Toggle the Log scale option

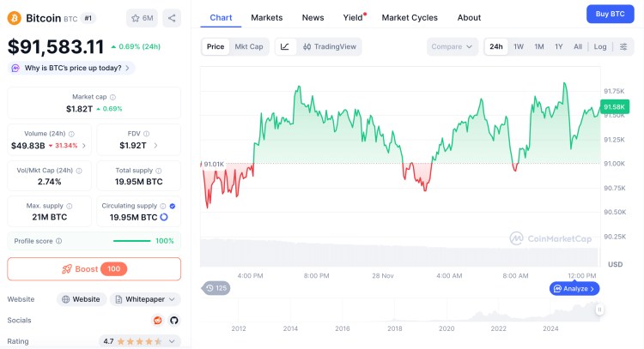tap(599, 46)
